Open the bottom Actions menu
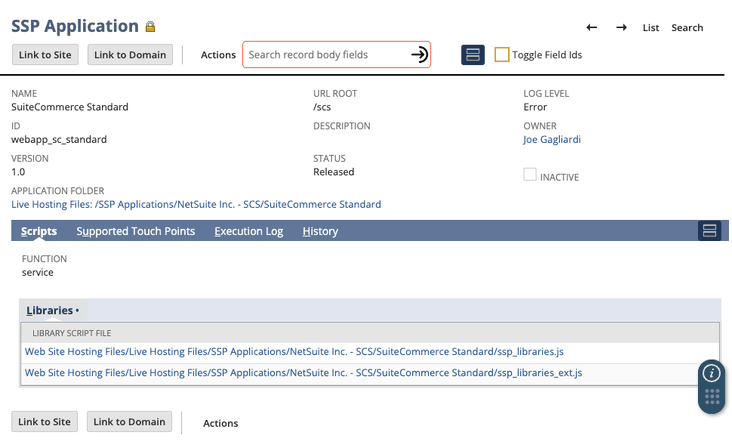Viewport: 732px width, 442px height. 220,423
